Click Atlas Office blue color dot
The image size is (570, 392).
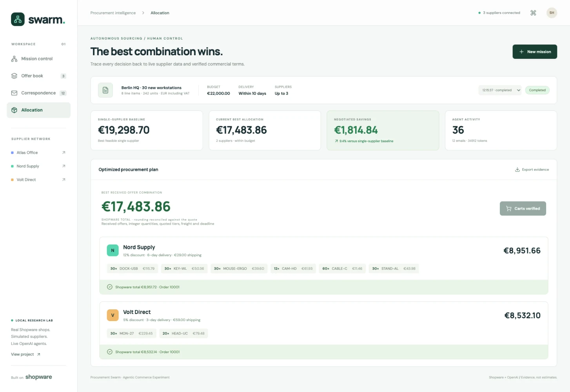click(x=12, y=153)
